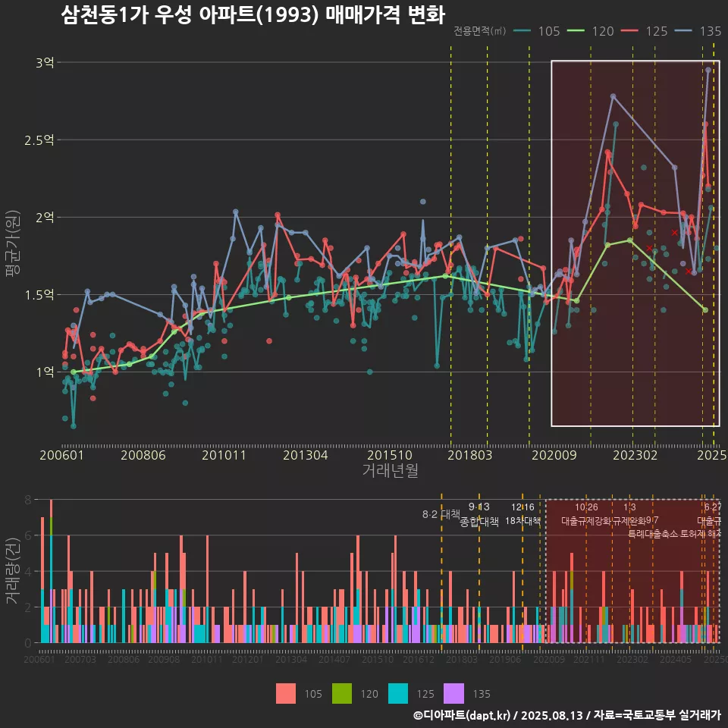
Task: Click the 6 tick on the volume axis
Action: 28,536
